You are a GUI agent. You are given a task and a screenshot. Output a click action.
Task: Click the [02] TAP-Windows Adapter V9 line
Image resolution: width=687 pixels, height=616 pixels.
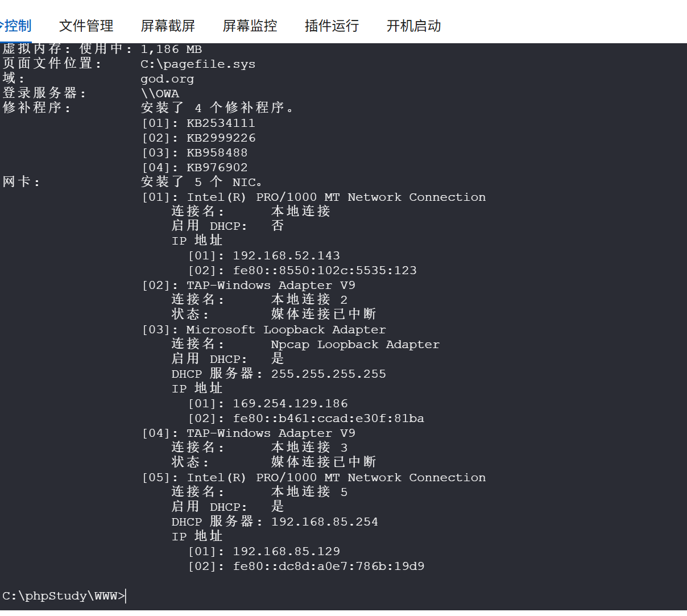coord(249,286)
